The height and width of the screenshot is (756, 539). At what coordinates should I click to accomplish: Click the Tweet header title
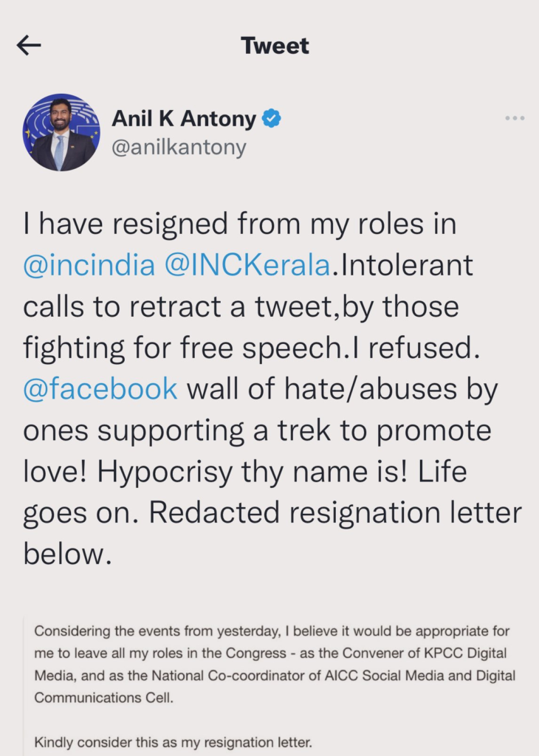click(x=275, y=46)
